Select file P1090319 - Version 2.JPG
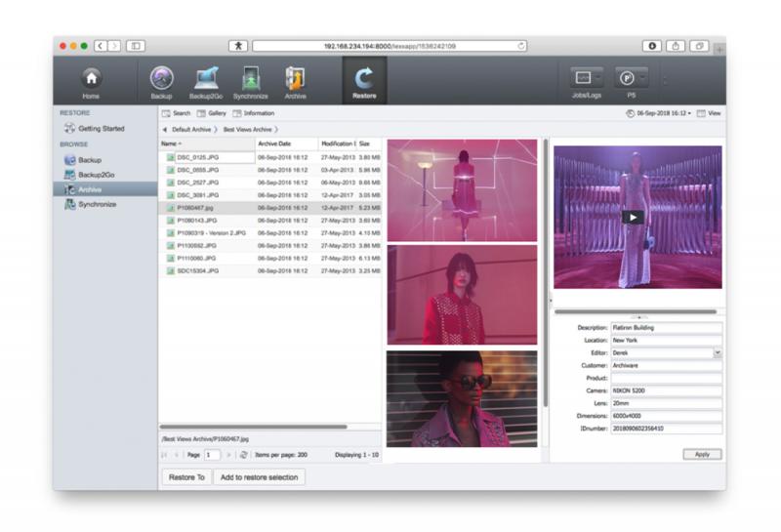 270,233
